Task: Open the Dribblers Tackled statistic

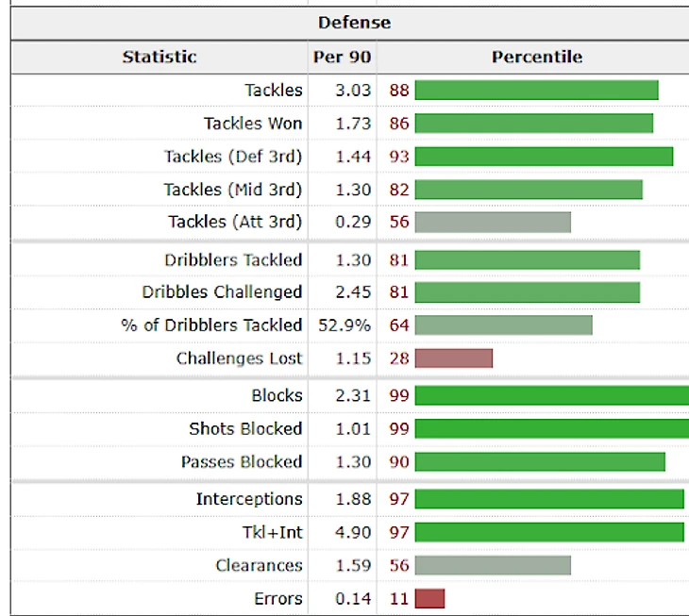Action: pos(233,259)
